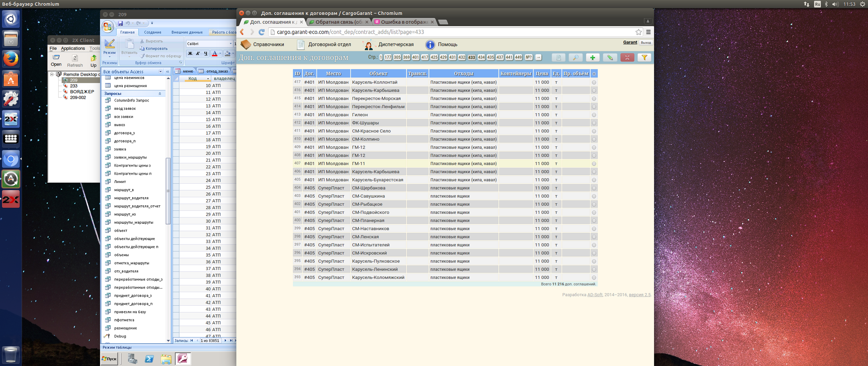Save with floppy icon in Access

(120, 23)
